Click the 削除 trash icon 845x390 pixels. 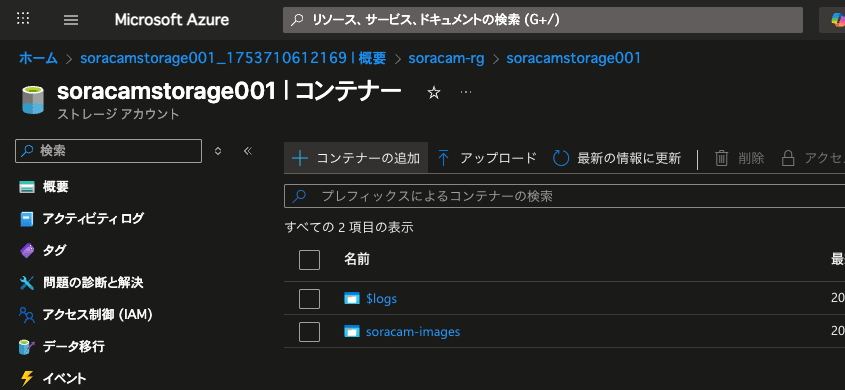click(x=721, y=158)
